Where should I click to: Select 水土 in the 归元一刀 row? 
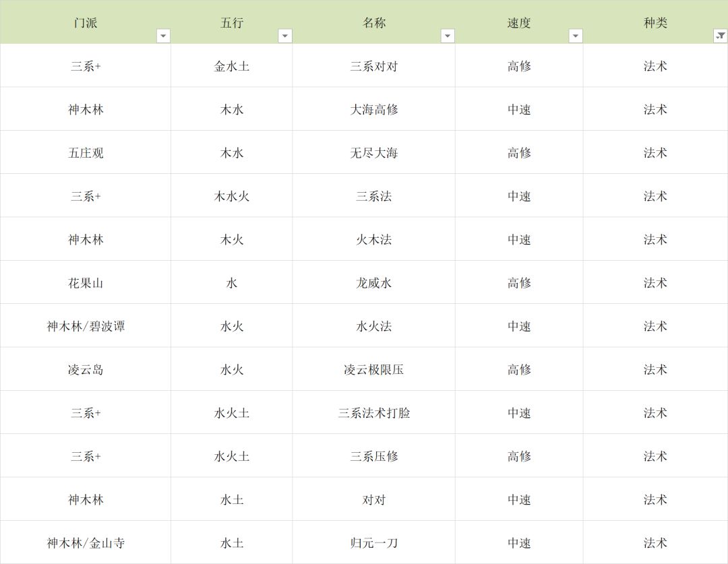tap(232, 542)
